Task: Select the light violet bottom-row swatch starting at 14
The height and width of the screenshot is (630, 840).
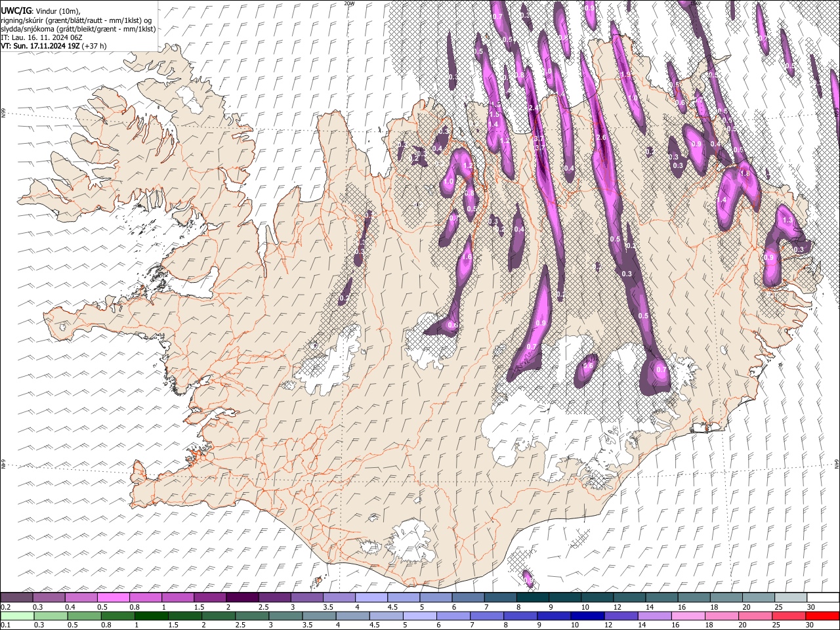Action: [654, 616]
